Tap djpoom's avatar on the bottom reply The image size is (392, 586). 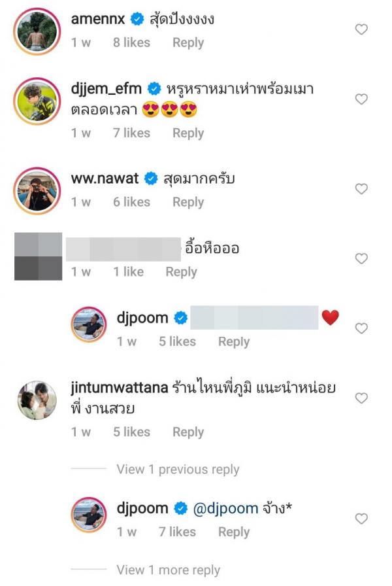click(89, 515)
